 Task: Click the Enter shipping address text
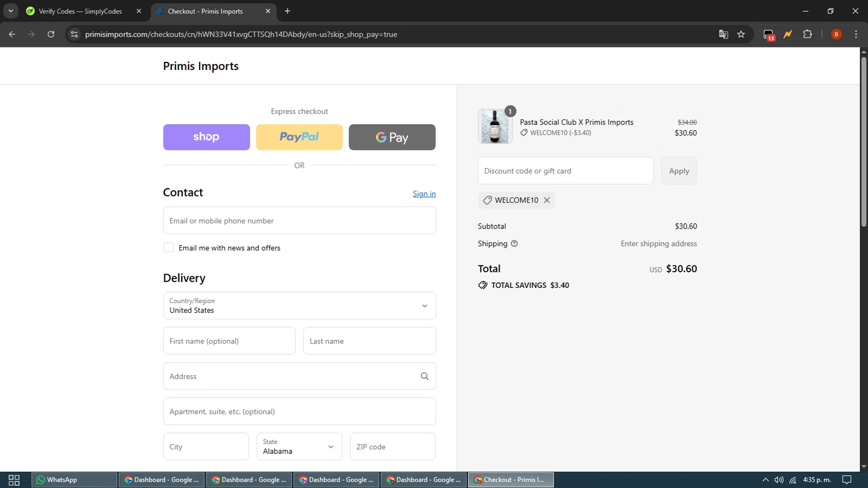click(x=659, y=243)
